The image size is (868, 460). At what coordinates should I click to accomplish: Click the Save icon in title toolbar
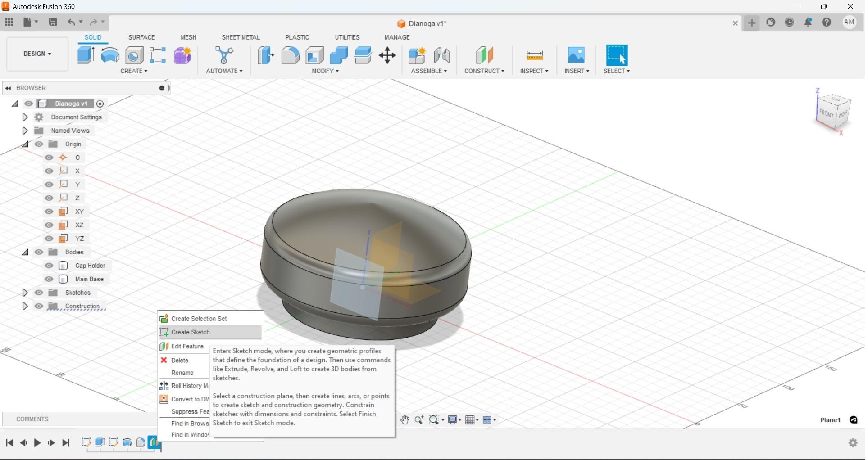[x=53, y=22]
